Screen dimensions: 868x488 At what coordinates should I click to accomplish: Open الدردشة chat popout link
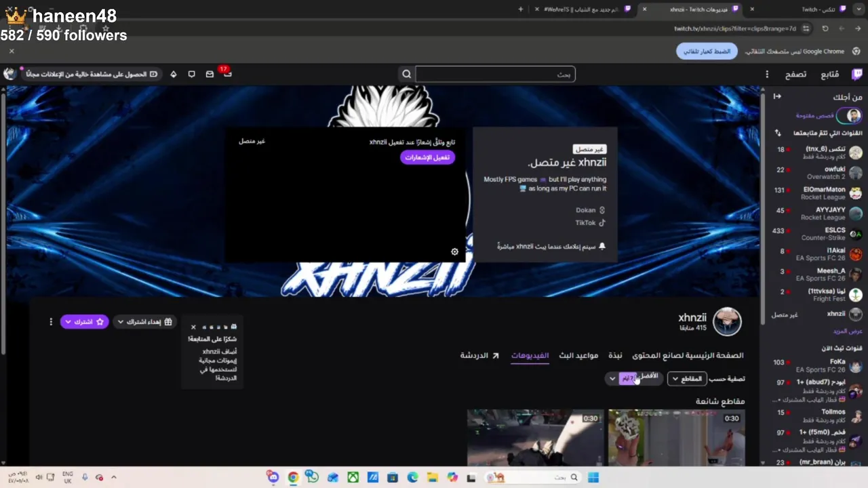click(479, 355)
